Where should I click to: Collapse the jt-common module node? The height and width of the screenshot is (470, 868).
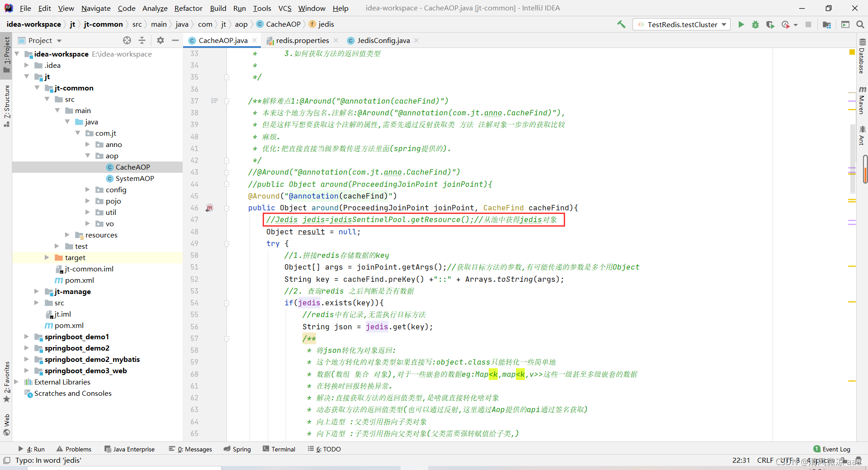tap(37, 88)
